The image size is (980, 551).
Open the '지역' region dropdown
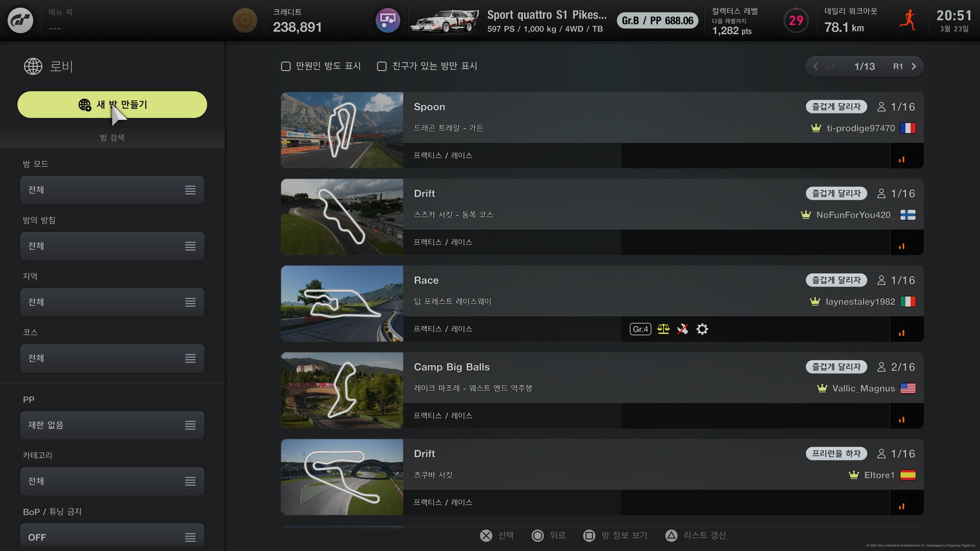click(x=112, y=302)
